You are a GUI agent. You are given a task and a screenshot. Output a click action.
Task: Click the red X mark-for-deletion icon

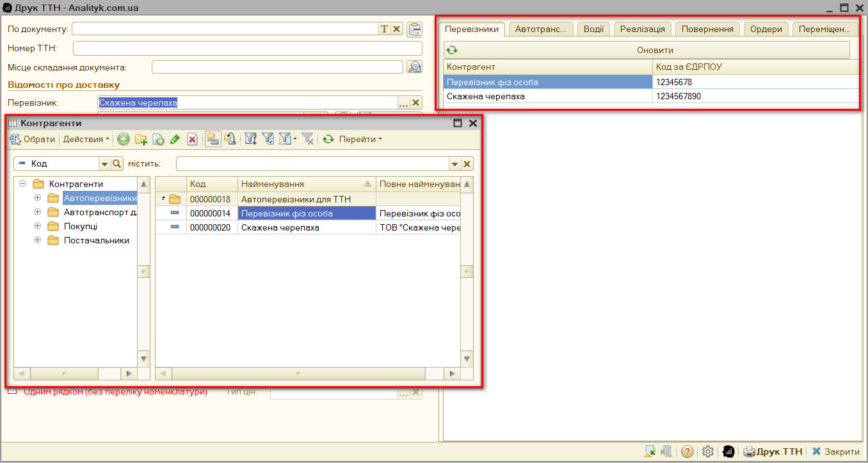[x=191, y=139]
